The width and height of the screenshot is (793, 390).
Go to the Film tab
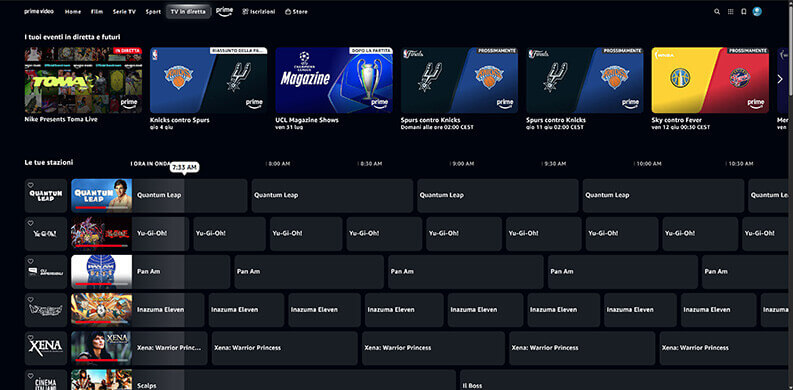[97, 12]
